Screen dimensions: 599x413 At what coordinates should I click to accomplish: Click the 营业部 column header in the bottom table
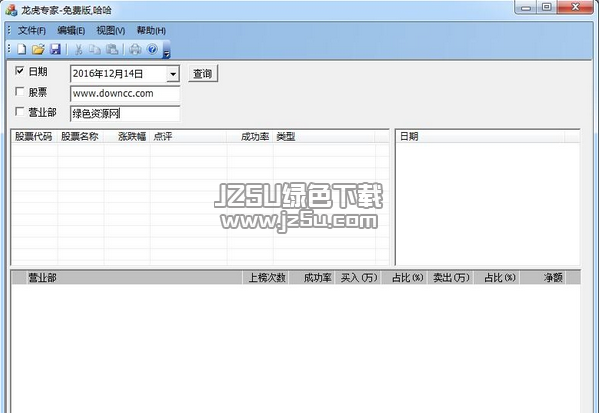134,278
